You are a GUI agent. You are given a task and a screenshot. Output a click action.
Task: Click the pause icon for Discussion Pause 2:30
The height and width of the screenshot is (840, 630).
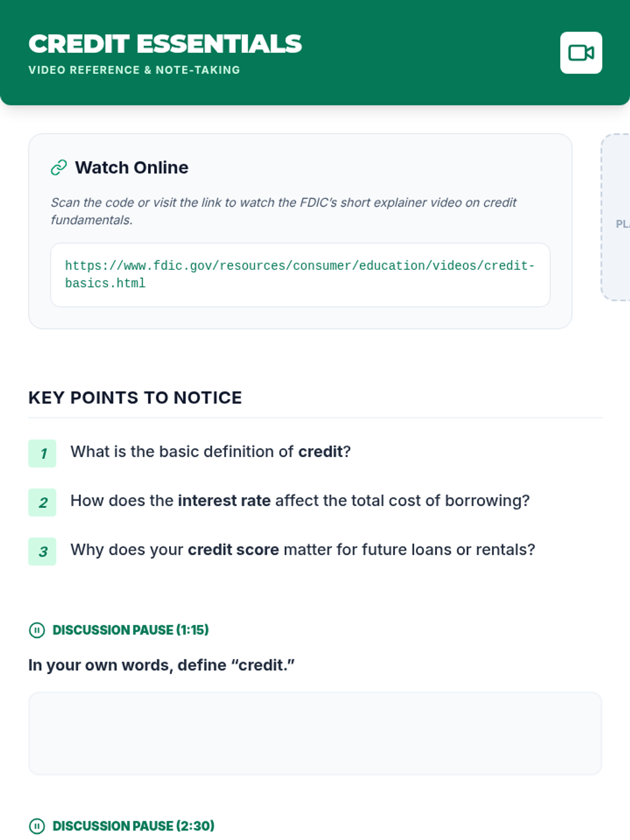37,826
